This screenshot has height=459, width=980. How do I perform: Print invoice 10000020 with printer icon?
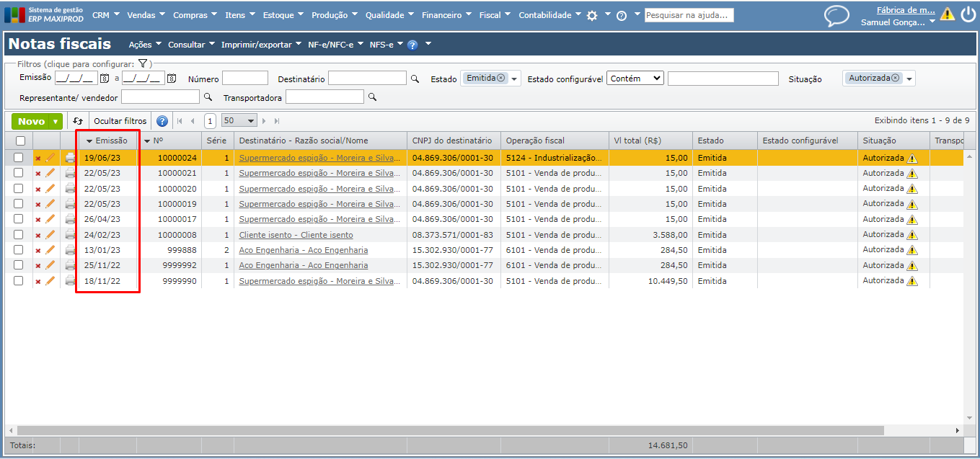70,189
